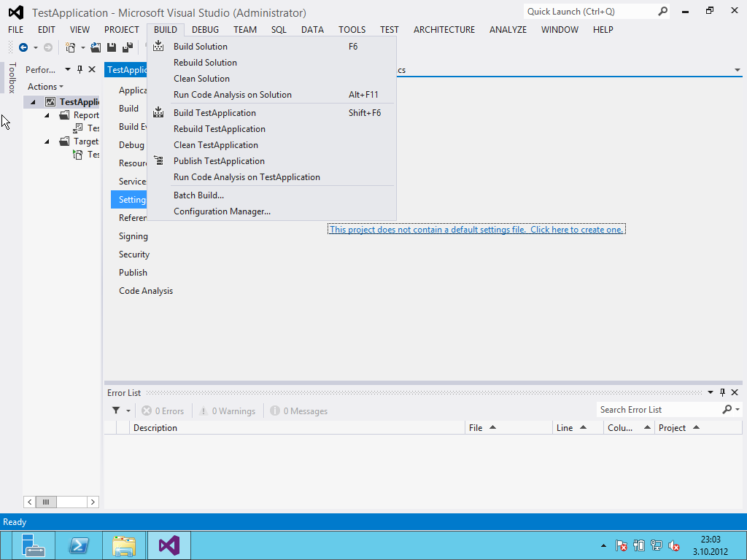
Task: Open the New Project dropdown arrow
Action: click(83, 47)
